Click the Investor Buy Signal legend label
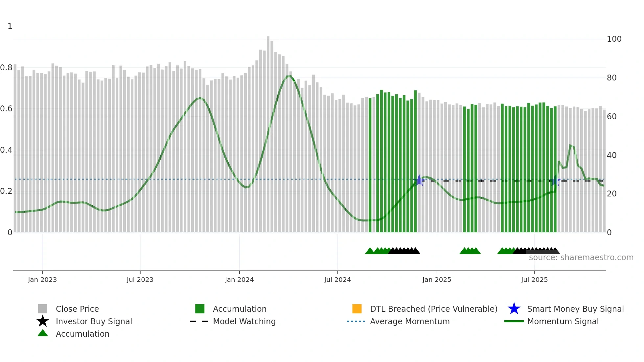Image resolution: width=644 pixels, height=362 pixels. [94, 321]
